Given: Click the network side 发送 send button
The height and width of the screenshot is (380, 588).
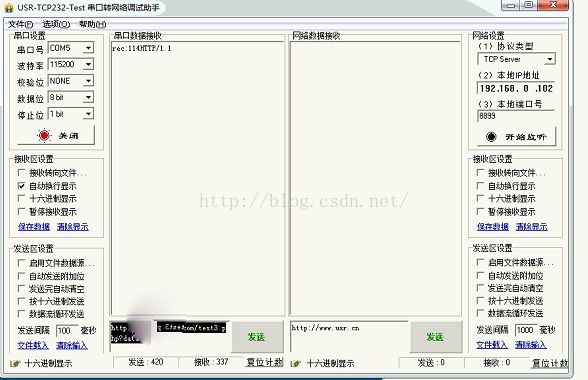Looking at the screenshot, I should (435, 337).
